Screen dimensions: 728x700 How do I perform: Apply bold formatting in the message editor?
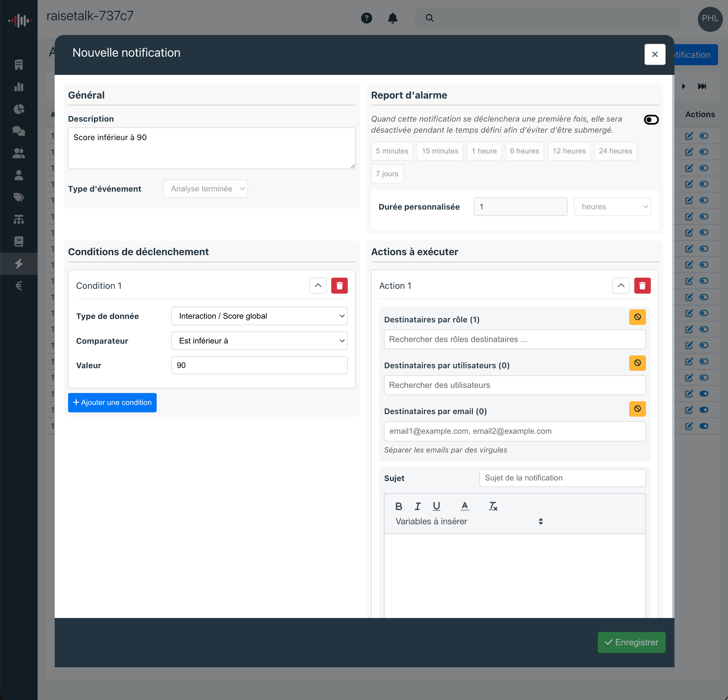pos(398,506)
